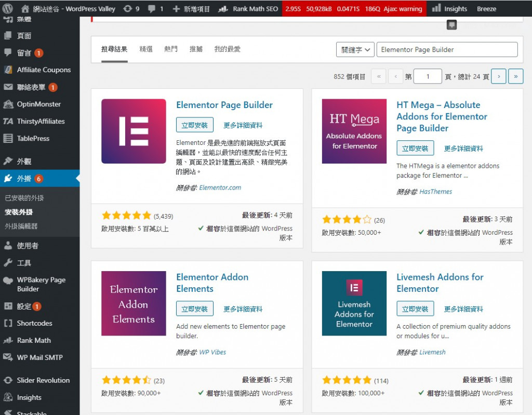This screenshot has width=532, height=415.
Task: Click the home icon for WordPress Valley
Action: point(25,9)
